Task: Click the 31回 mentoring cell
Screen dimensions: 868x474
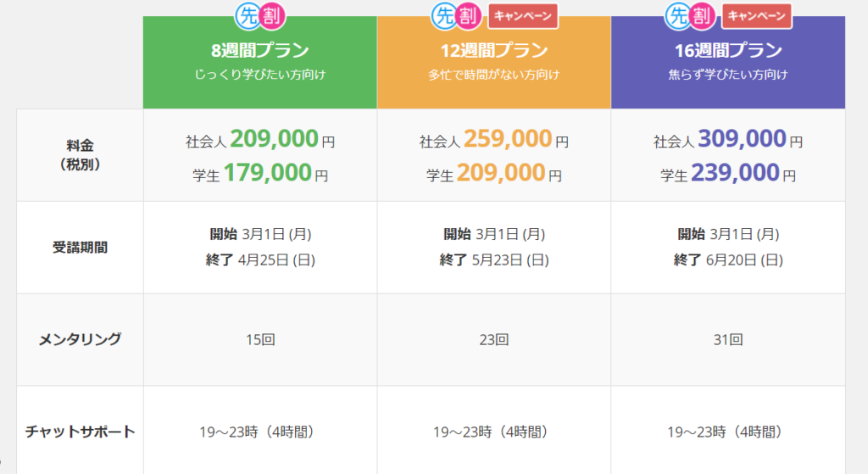Action: (x=728, y=339)
